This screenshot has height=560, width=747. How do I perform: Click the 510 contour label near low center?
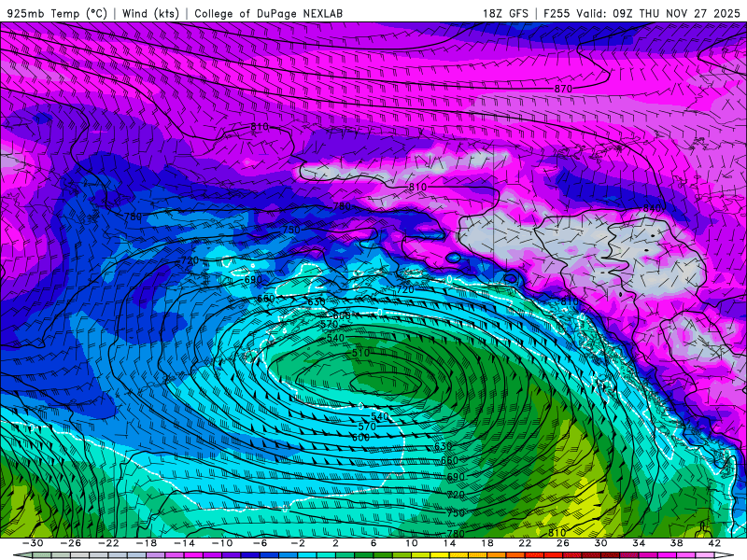360,354
